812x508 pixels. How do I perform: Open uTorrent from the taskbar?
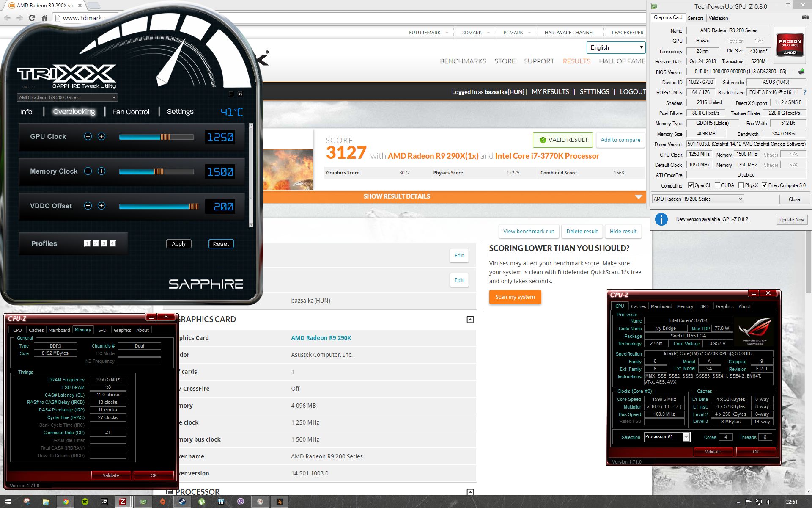point(202,502)
